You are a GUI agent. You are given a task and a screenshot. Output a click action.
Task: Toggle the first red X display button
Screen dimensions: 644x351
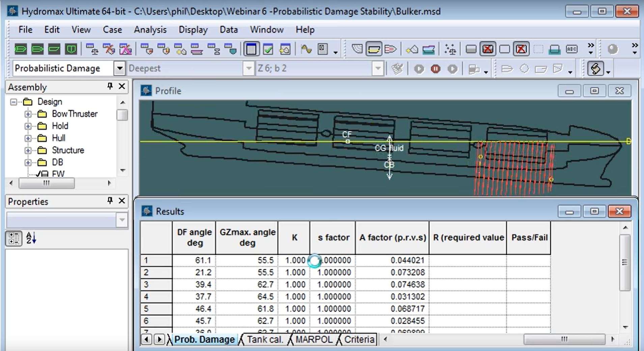[x=487, y=50]
